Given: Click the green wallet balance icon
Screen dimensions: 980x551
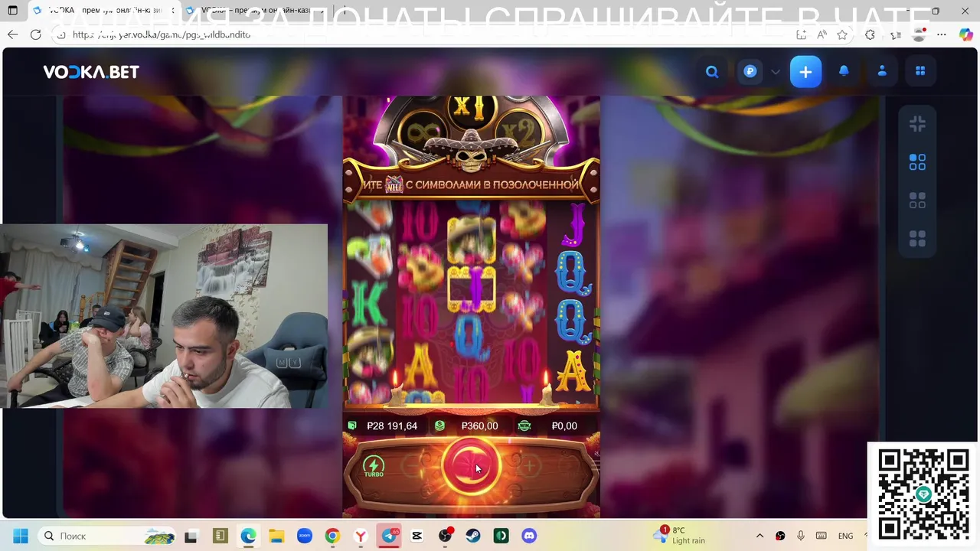Looking at the screenshot, I should click(x=352, y=425).
